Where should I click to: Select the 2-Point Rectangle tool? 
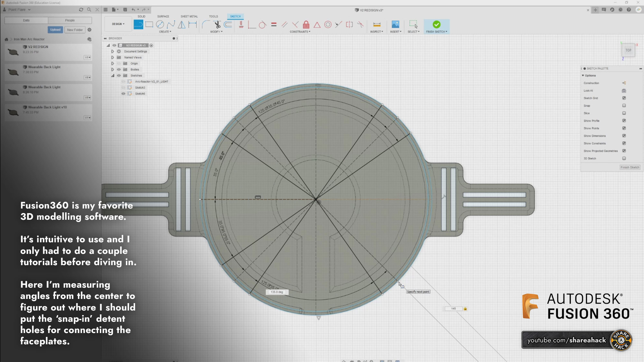(149, 24)
